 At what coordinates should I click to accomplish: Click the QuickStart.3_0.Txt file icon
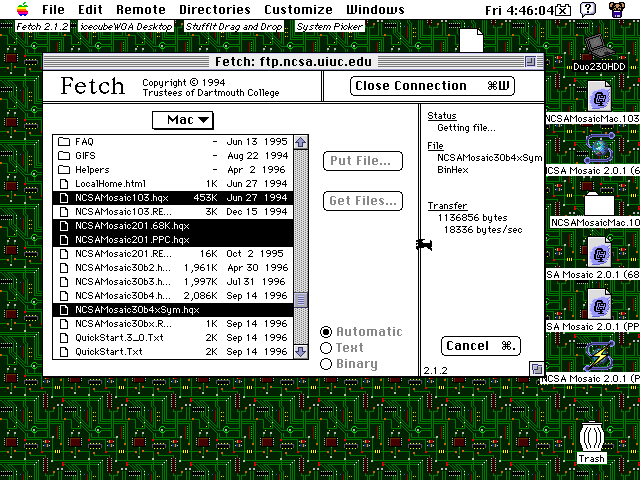pyautogui.click(x=64, y=338)
